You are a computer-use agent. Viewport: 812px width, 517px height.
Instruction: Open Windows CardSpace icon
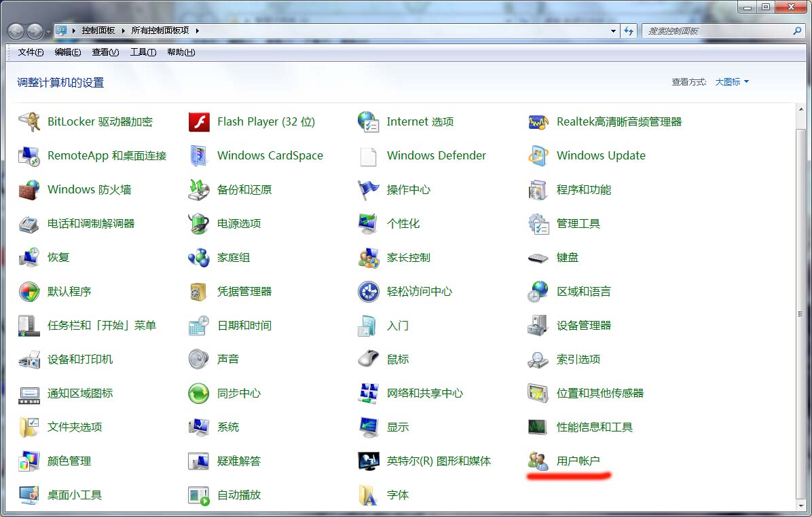click(199, 156)
